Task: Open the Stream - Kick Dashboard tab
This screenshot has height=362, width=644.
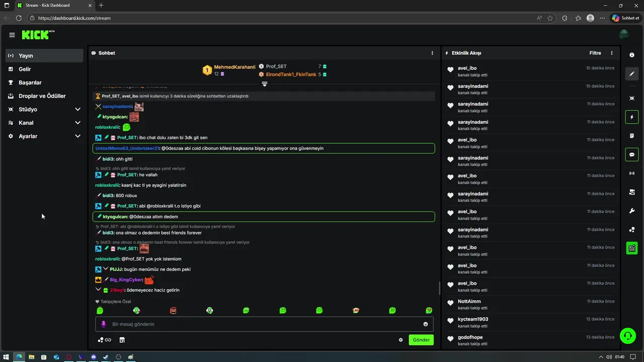Action: 53,5
